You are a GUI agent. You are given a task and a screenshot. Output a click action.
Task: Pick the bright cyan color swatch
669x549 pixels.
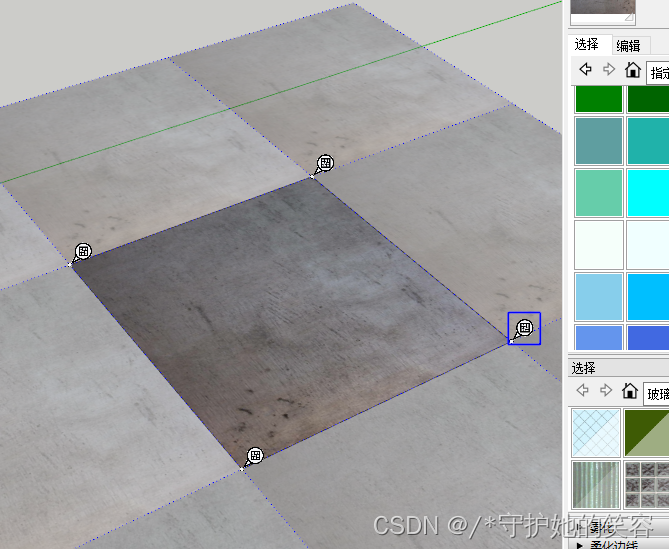(648, 193)
